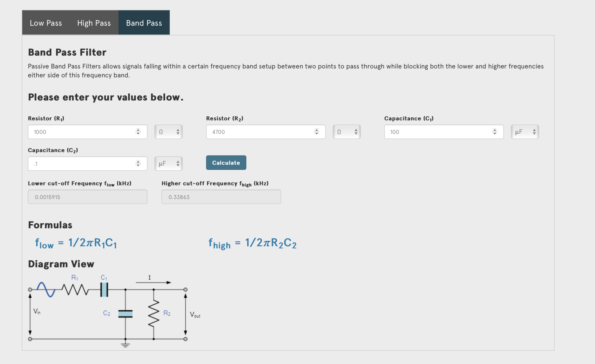Select the Band Pass tab

[144, 23]
